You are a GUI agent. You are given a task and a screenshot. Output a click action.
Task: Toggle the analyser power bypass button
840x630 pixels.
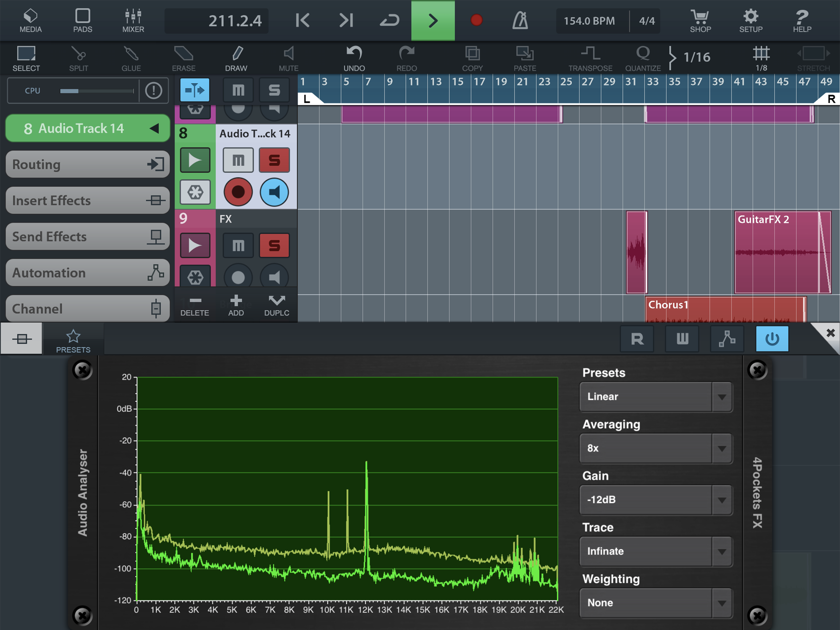(x=772, y=339)
